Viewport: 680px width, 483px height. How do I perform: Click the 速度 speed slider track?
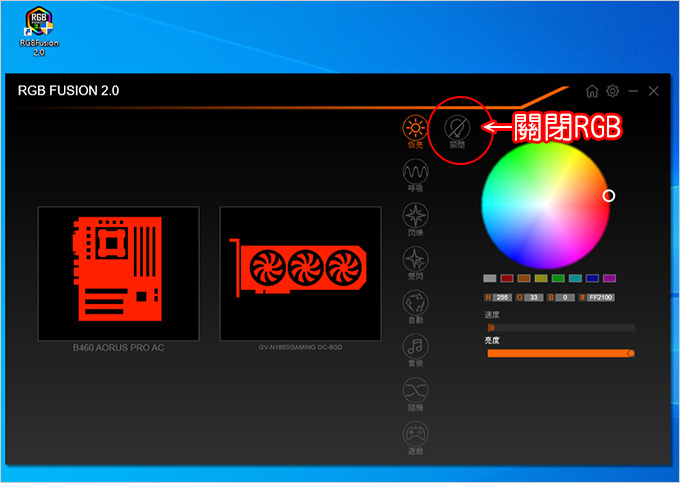coord(561,328)
